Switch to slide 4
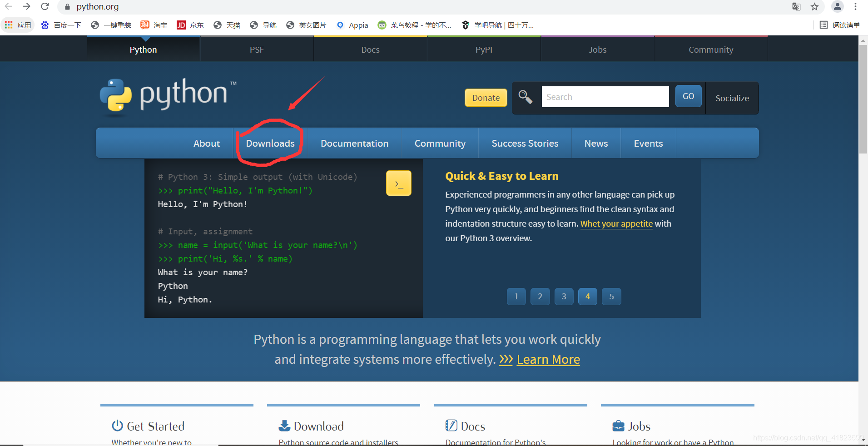Viewport: 868px width, 446px height. (588, 297)
